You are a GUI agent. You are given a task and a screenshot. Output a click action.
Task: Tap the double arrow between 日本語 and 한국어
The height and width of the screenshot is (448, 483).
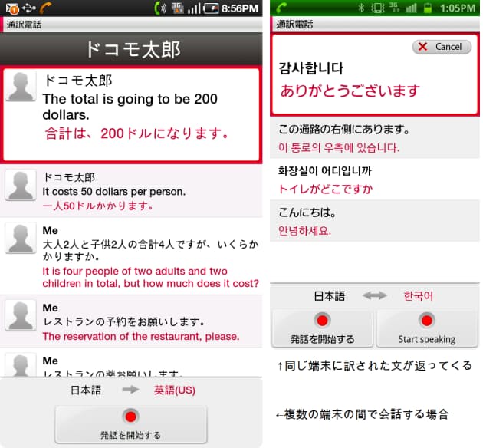(x=375, y=295)
